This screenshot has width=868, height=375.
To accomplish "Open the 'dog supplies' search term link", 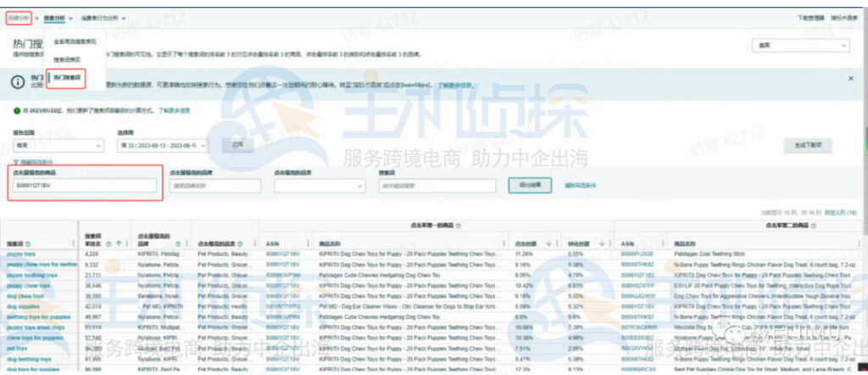I will 23,307.
